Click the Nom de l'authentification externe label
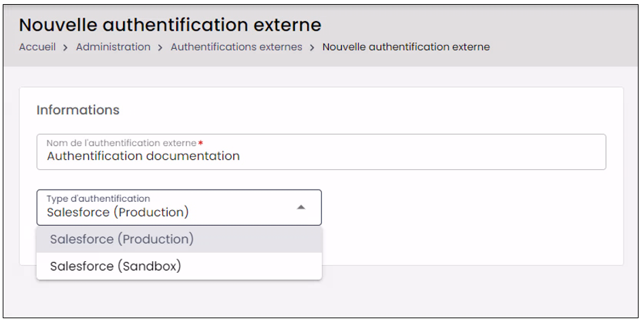The image size is (644, 323). pos(122,143)
